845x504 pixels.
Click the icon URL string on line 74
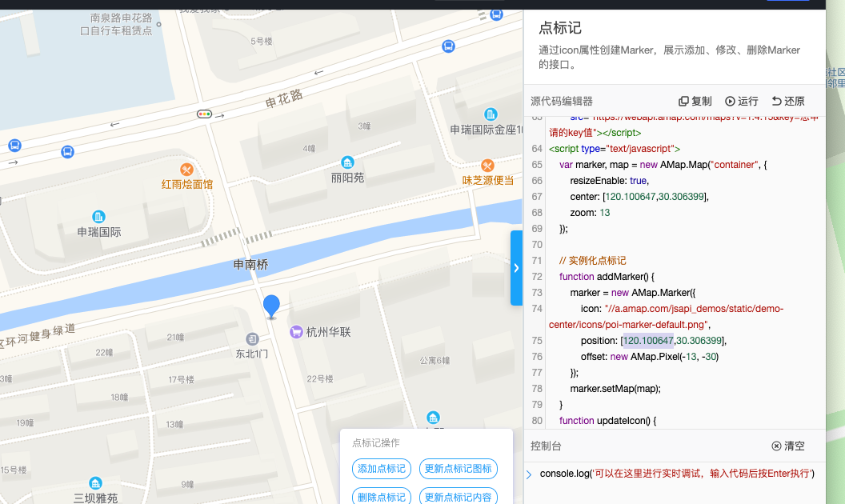click(666, 317)
